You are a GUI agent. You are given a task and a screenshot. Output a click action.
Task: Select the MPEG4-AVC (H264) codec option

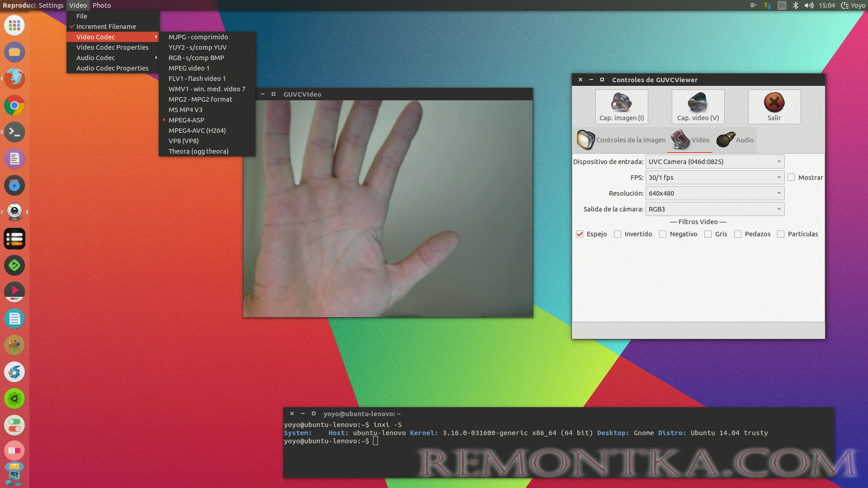coord(207,131)
